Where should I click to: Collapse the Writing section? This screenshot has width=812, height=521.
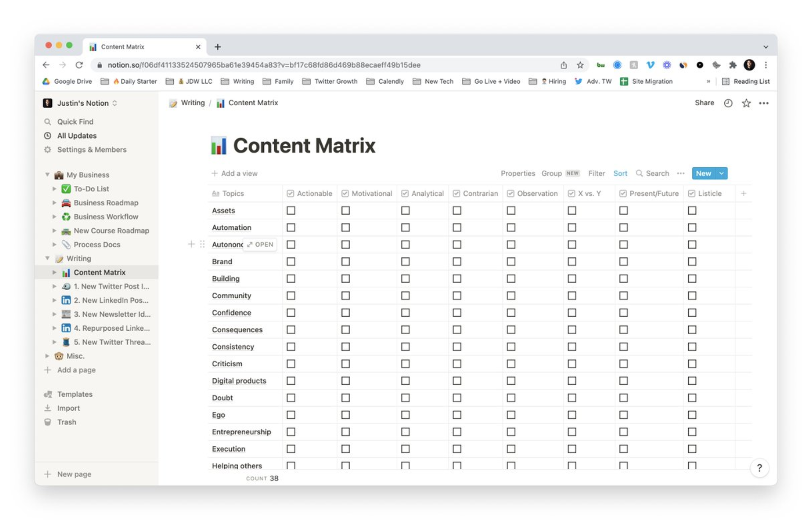(47, 258)
